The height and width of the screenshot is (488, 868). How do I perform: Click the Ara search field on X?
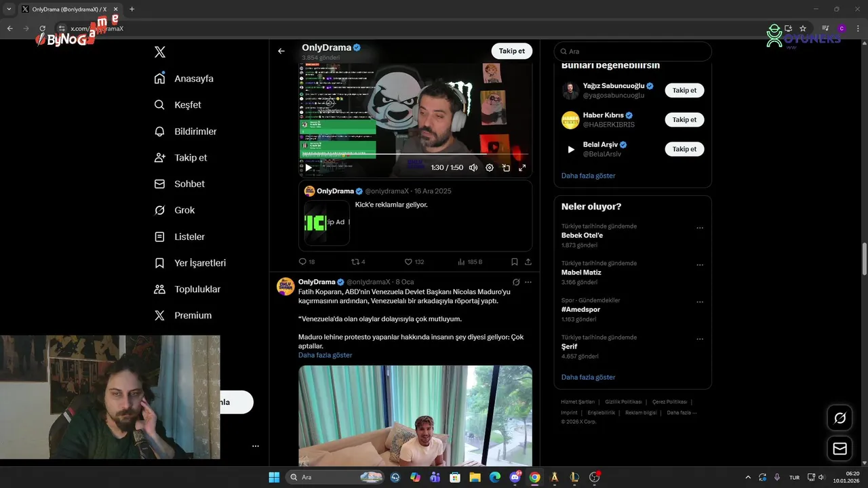click(633, 52)
